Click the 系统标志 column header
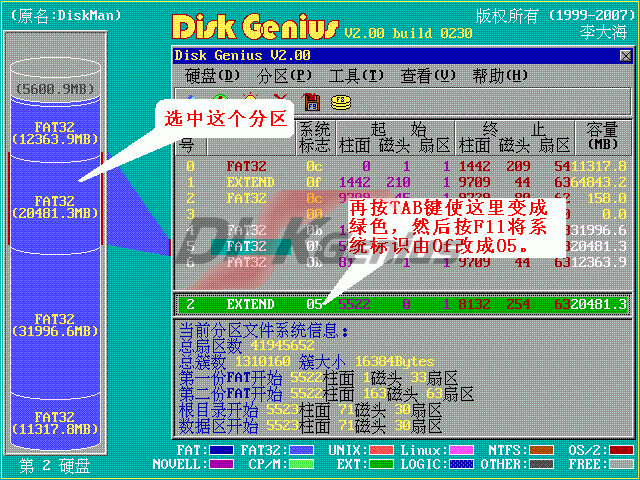The width and height of the screenshot is (640, 480). 315,138
